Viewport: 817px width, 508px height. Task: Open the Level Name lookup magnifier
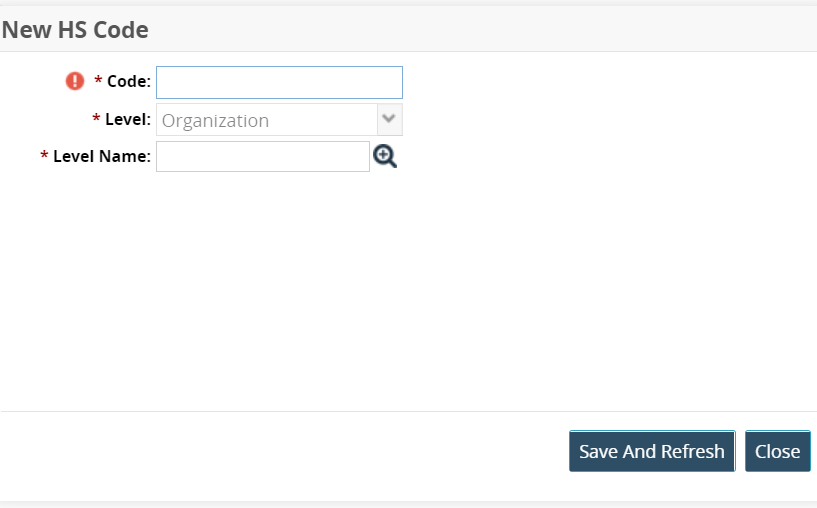pos(385,156)
